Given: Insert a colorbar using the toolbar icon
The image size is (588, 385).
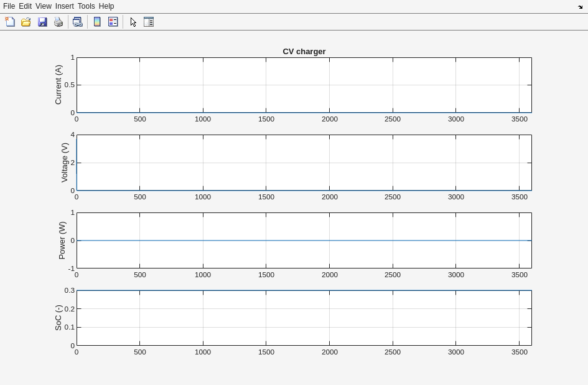Looking at the screenshot, I should point(97,22).
